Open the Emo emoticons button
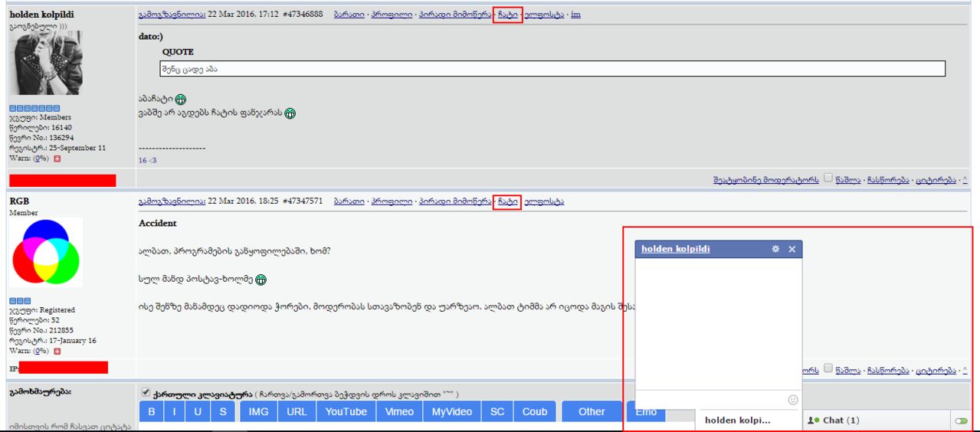This screenshot has height=432, width=980. point(646,411)
